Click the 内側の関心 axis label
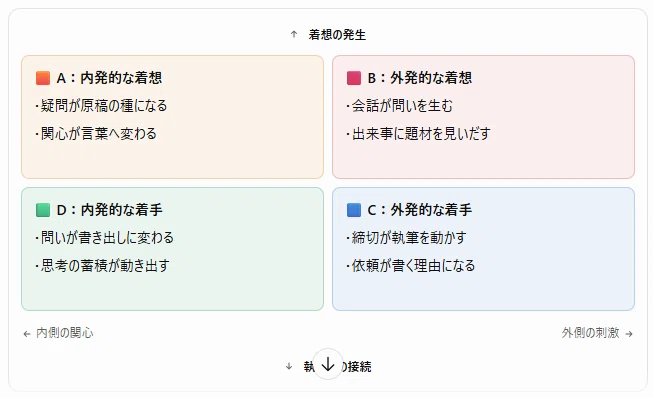The width and height of the screenshot is (653, 398). (x=65, y=333)
